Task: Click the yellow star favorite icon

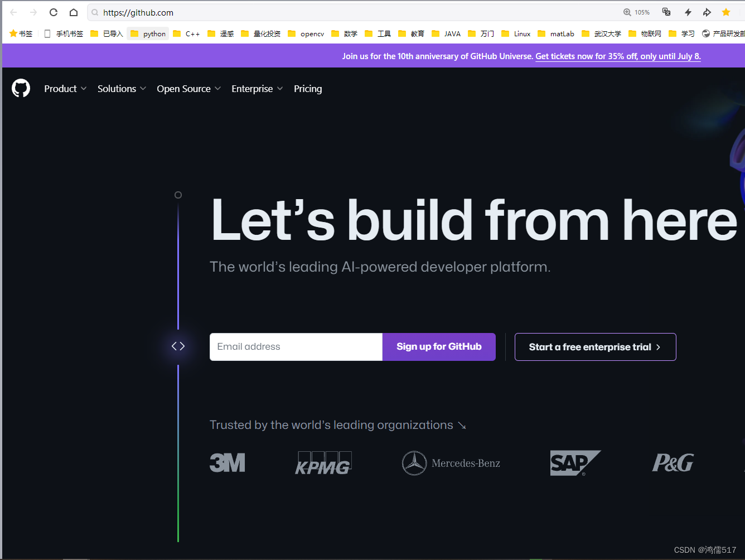Action: pyautogui.click(x=726, y=12)
